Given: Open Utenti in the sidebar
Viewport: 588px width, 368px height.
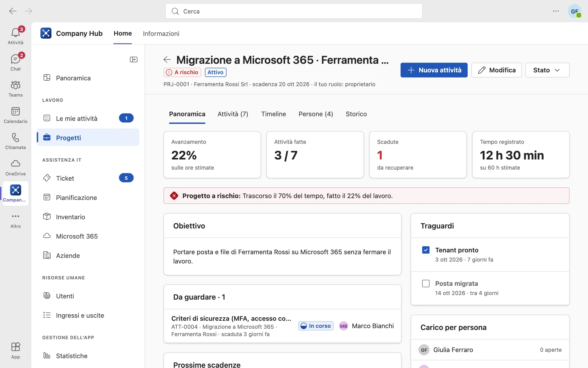Looking at the screenshot, I should click(x=88, y=296).
